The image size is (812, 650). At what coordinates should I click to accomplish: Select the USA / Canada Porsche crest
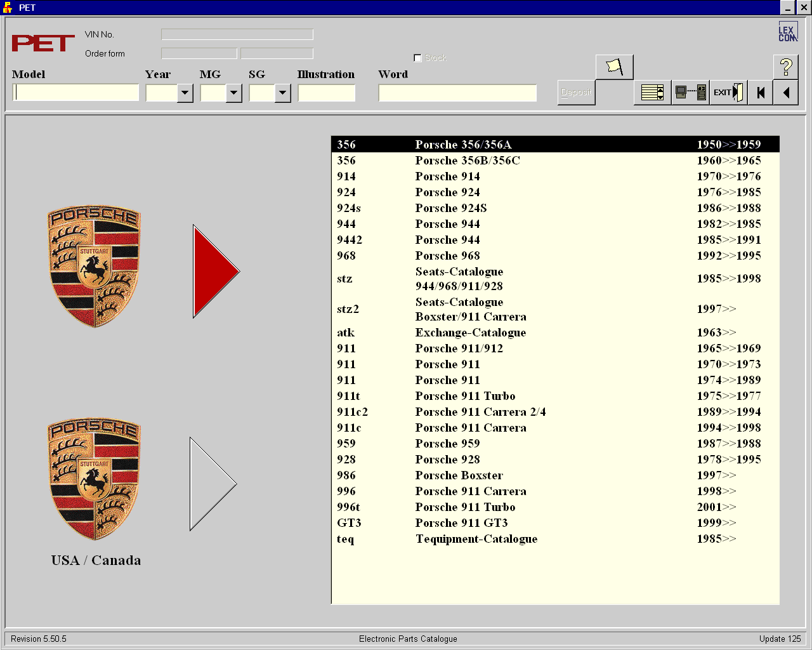click(x=95, y=479)
